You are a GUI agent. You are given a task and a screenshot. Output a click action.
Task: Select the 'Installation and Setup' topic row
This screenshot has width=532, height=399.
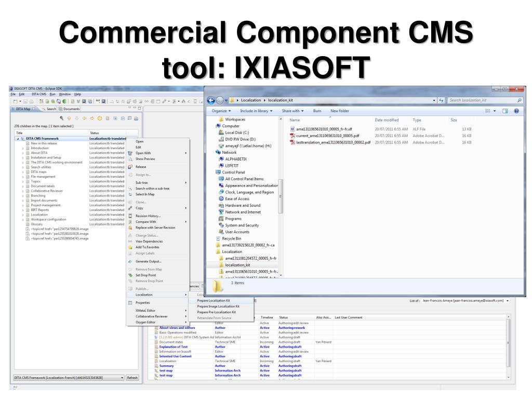(46, 158)
